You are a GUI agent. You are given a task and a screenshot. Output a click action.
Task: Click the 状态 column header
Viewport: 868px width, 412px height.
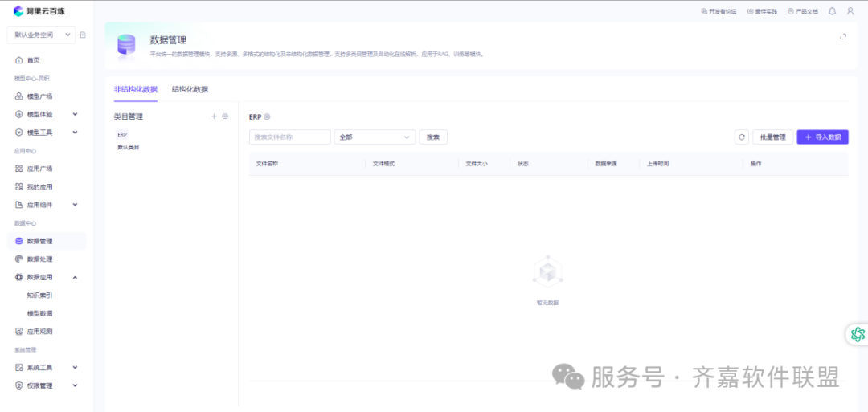coord(522,164)
